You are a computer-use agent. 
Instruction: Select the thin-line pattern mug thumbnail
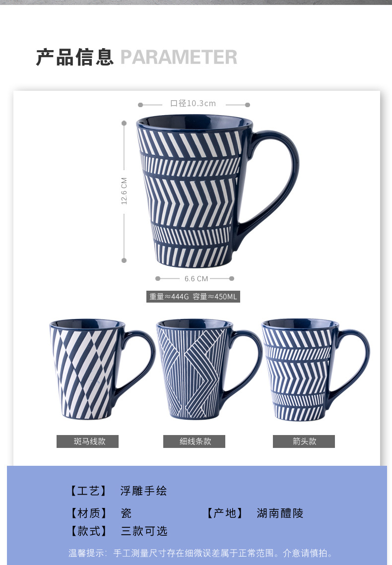coord(209,370)
